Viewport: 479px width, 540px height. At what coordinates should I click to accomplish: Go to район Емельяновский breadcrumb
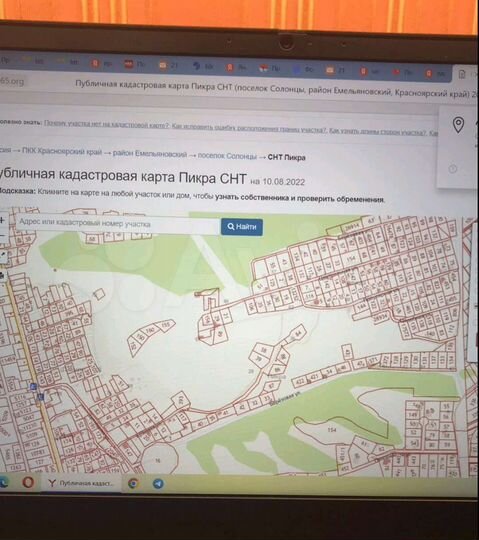pyautogui.click(x=150, y=154)
